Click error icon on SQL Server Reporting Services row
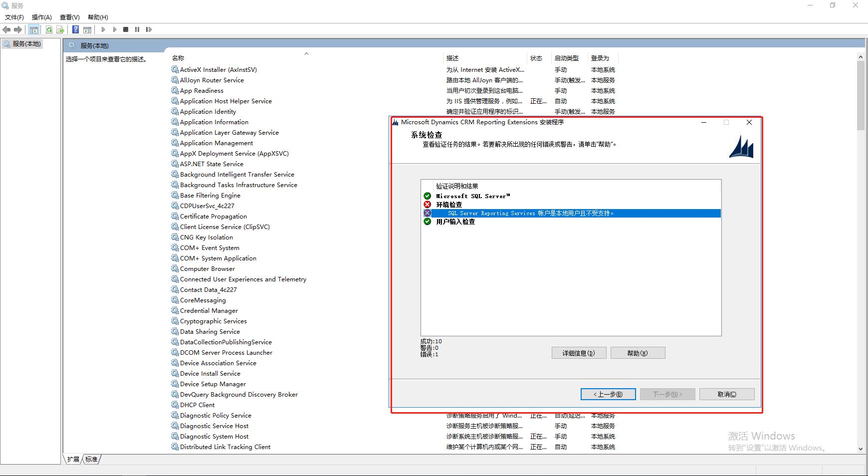This screenshot has height=476, width=868. pos(427,213)
